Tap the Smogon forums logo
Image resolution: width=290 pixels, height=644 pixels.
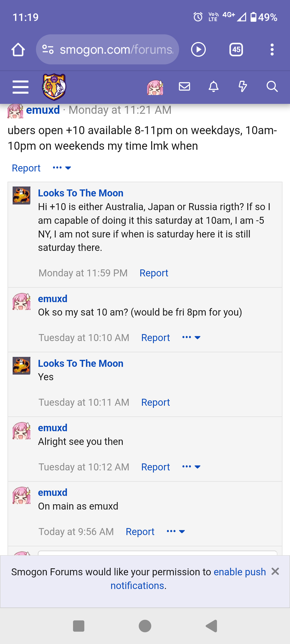[x=54, y=87]
